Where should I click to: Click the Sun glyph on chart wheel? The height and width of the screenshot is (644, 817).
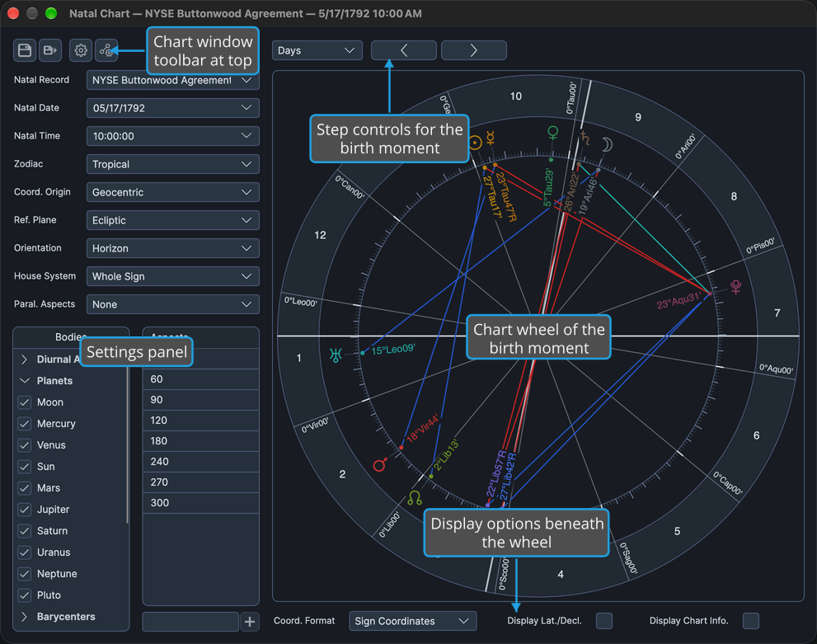click(475, 143)
